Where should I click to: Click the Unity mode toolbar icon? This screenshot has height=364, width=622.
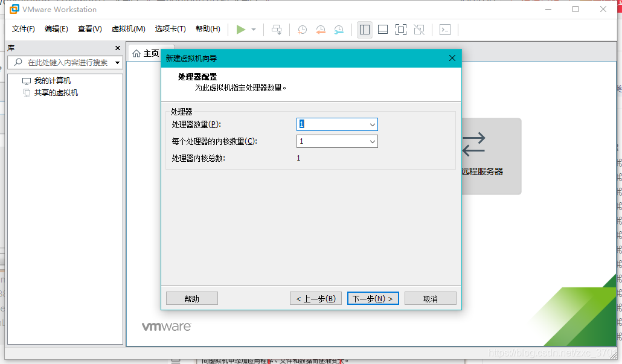click(x=419, y=30)
